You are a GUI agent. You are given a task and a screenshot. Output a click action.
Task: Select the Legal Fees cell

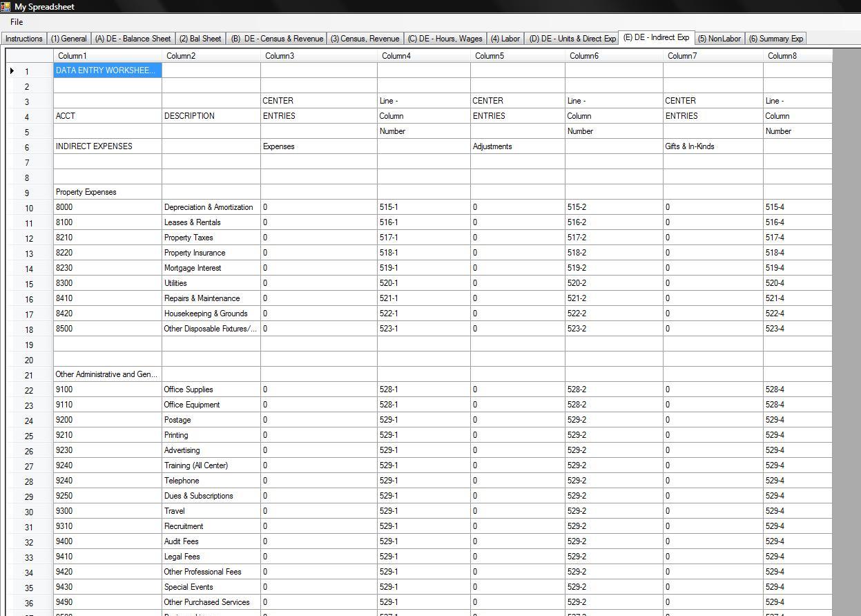tap(211, 557)
